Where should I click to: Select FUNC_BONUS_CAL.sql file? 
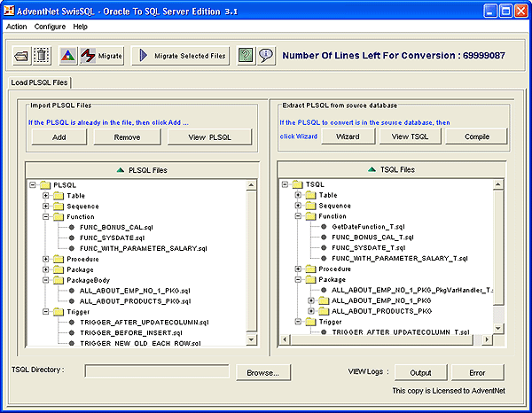(116, 227)
